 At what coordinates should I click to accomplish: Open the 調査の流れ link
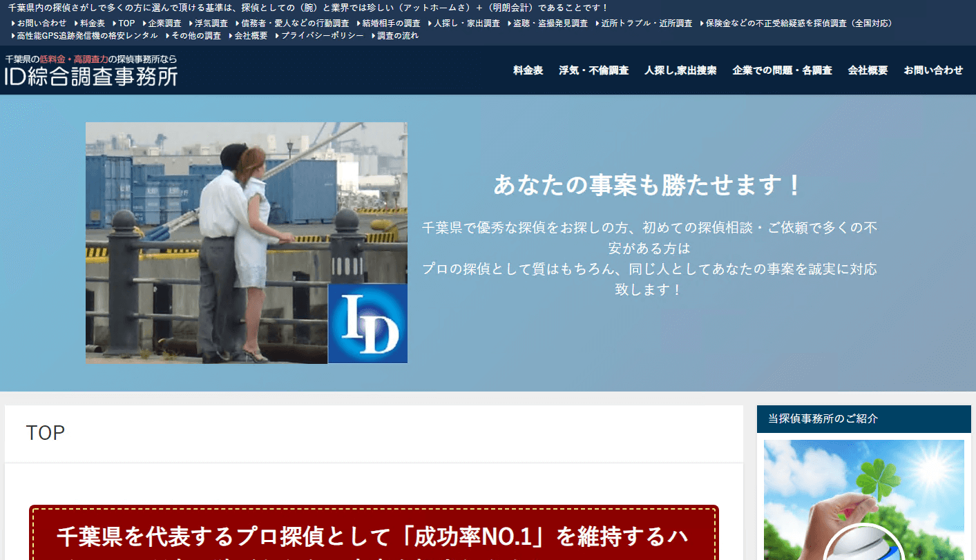point(398,35)
